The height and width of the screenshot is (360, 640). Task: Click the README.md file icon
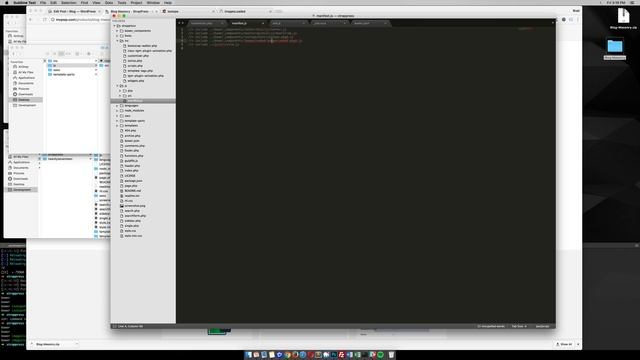122,191
